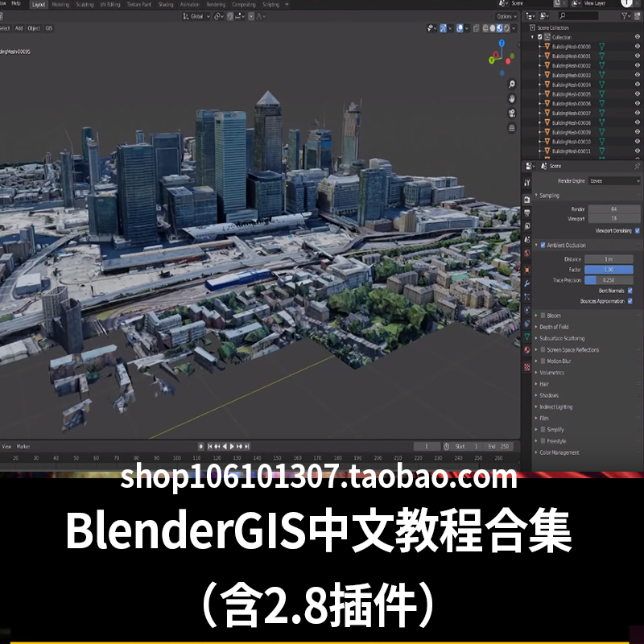Select solid viewport shading mode
This screenshot has width=644, height=644.
pyautogui.click(x=493, y=28)
